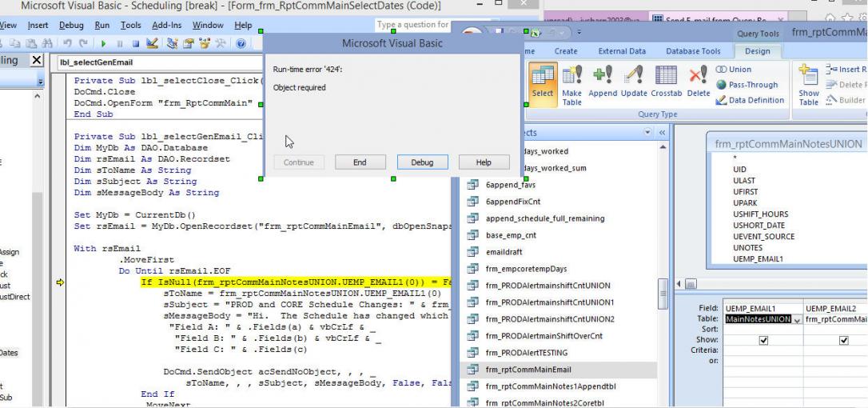The width and height of the screenshot is (868, 408).
Task: Click Insert Rows in Query Setup
Action: pyautogui.click(x=846, y=70)
